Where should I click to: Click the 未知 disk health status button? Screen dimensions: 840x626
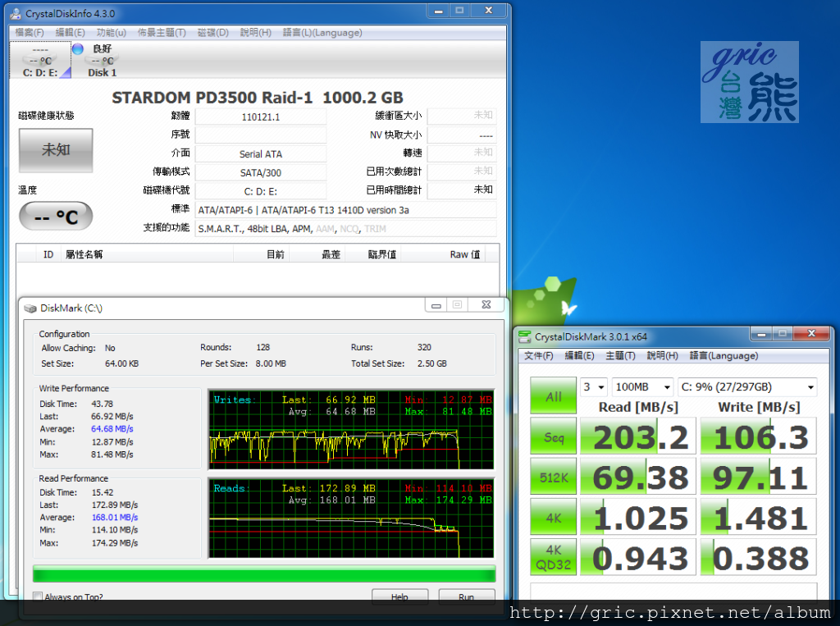56,150
